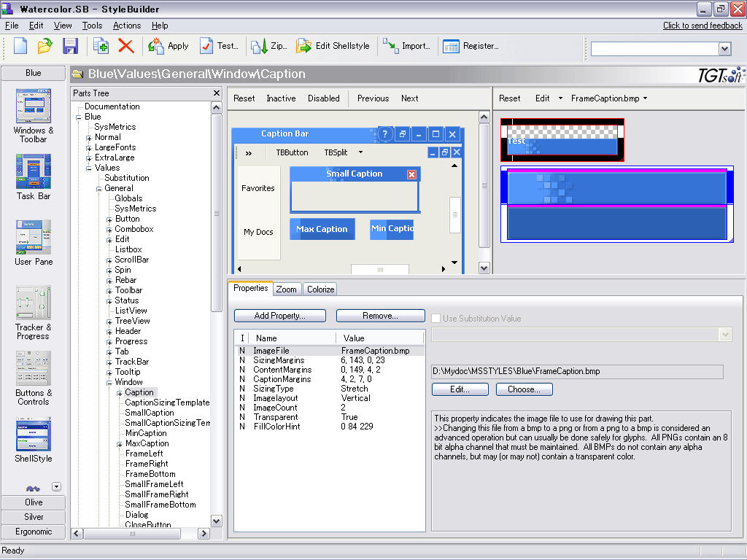Click the Caption Bar preview maximize button
Screen dimensions: 747x560
[x=436, y=134]
